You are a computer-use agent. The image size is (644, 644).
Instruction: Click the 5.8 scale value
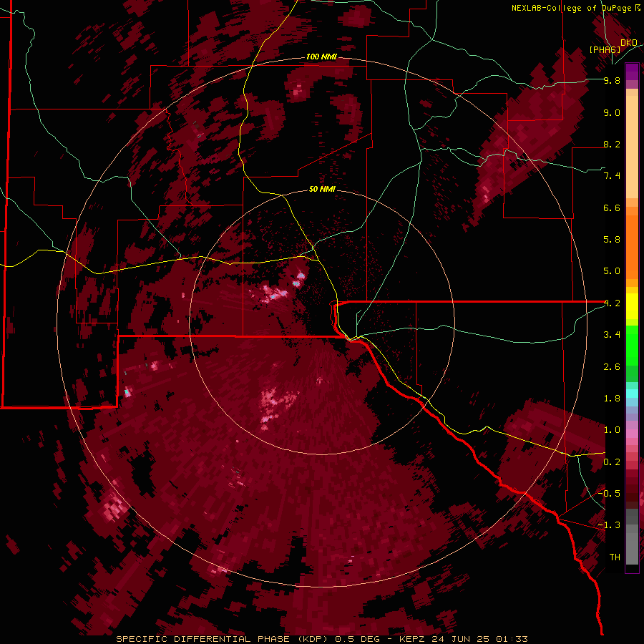click(612, 239)
